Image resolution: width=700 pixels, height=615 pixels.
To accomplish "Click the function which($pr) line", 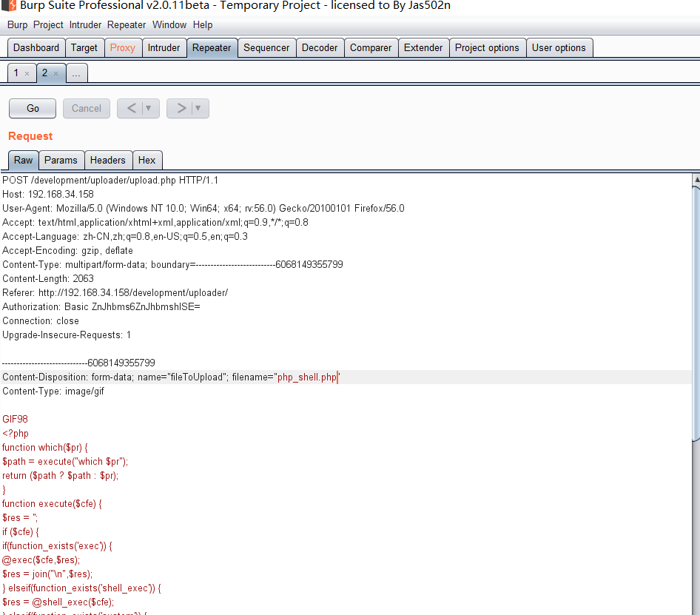I will pyautogui.click(x=45, y=448).
